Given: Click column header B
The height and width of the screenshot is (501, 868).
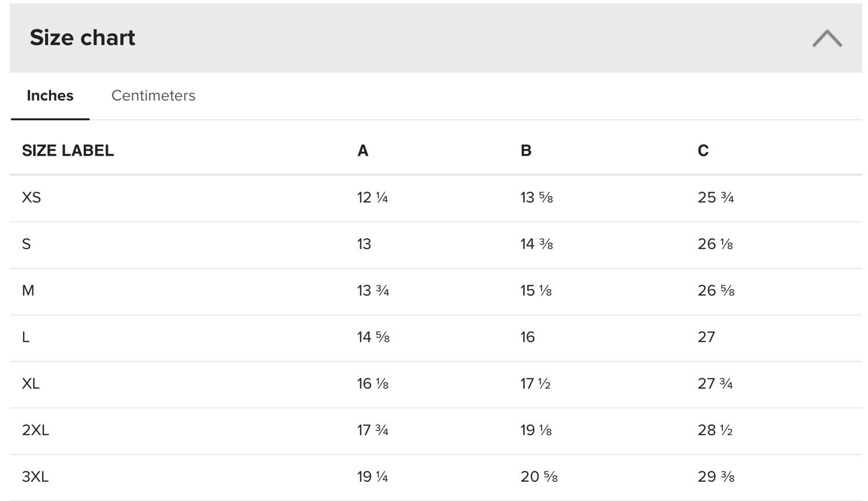Looking at the screenshot, I should 525,150.
